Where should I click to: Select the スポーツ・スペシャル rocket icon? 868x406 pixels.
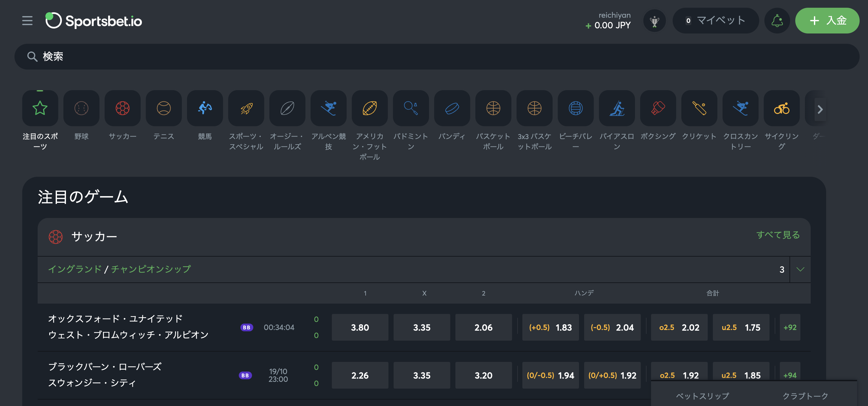point(246,108)
